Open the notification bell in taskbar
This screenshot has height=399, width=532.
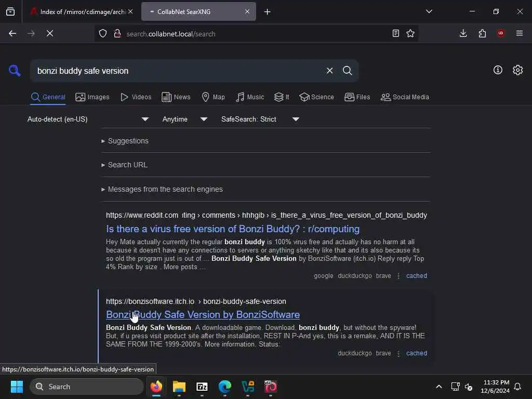click(518, 387)
